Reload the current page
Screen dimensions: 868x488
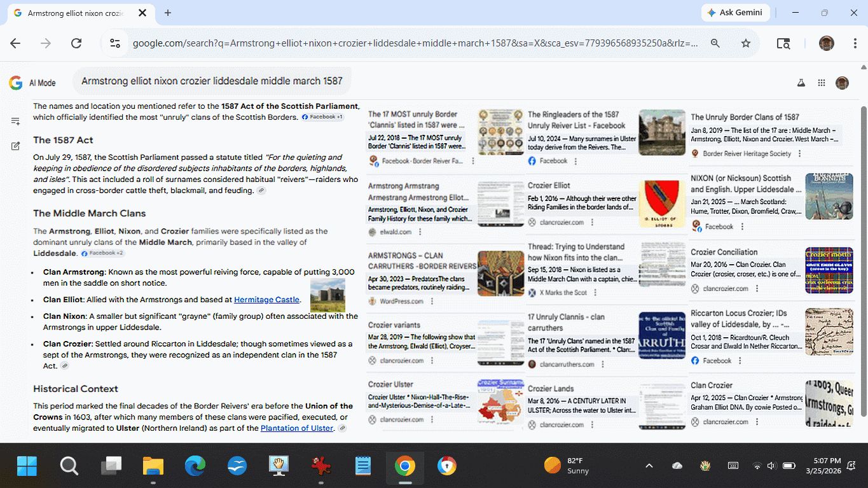[x=76, y=43]
